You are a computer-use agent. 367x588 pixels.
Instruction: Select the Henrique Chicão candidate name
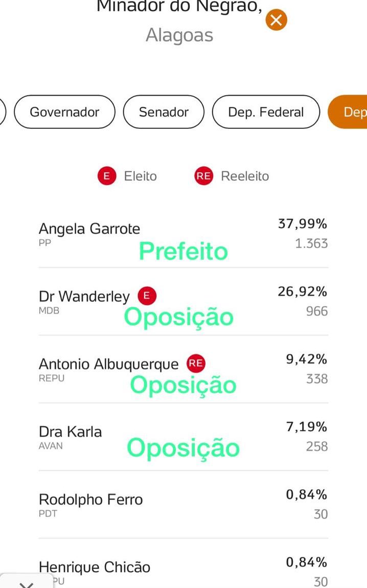click(x=95, y=567)
